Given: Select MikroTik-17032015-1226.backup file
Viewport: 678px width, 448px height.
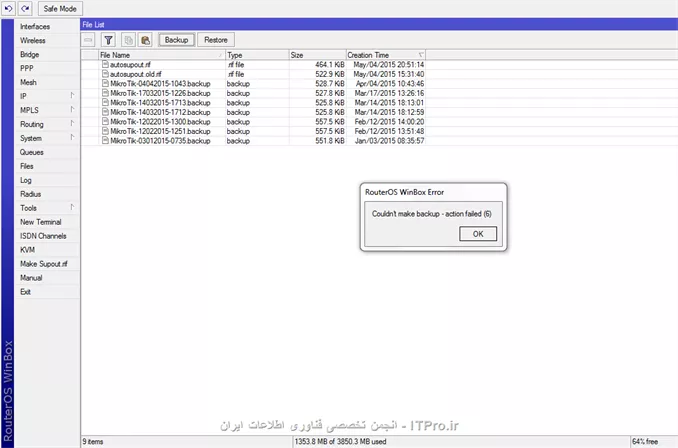Looking at the screenshot, I should tap(160, 93).
